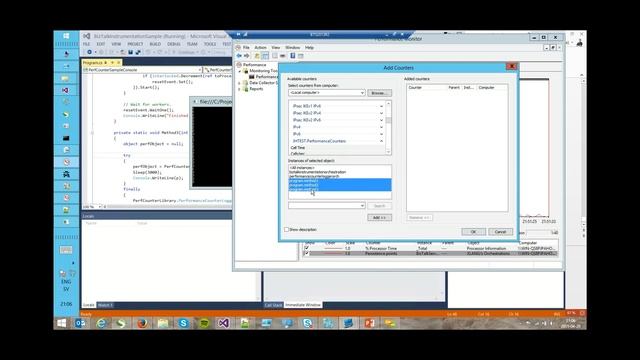Click the Forward arrow in Performance Monitor toolbar

coord(247,56)
